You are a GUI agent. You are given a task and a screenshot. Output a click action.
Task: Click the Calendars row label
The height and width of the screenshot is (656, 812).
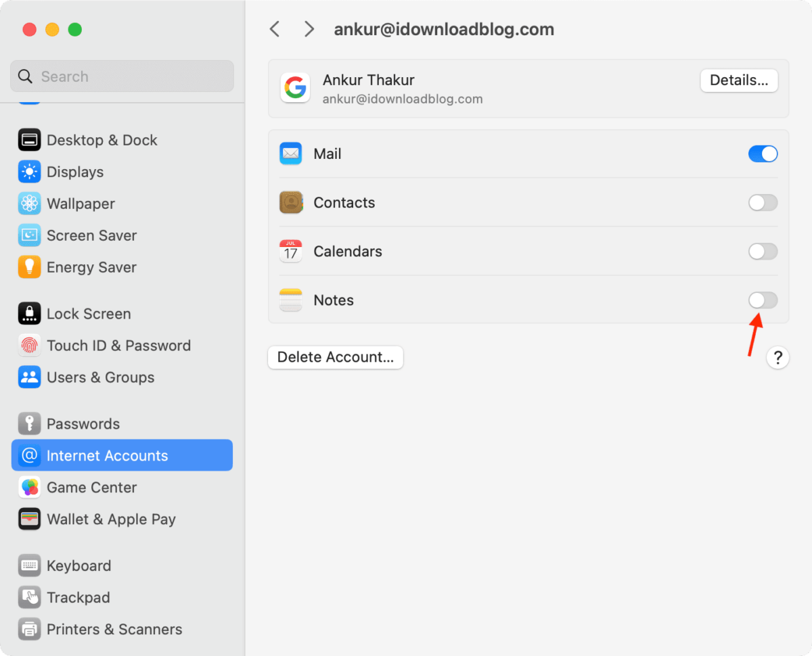[x=348, y=252]
